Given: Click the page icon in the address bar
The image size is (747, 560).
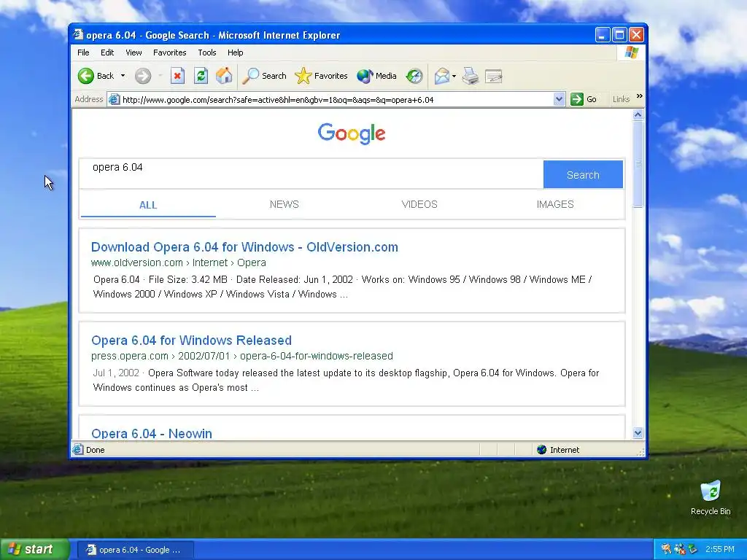Looking at the screenshot, I should (x=115, y=99).
